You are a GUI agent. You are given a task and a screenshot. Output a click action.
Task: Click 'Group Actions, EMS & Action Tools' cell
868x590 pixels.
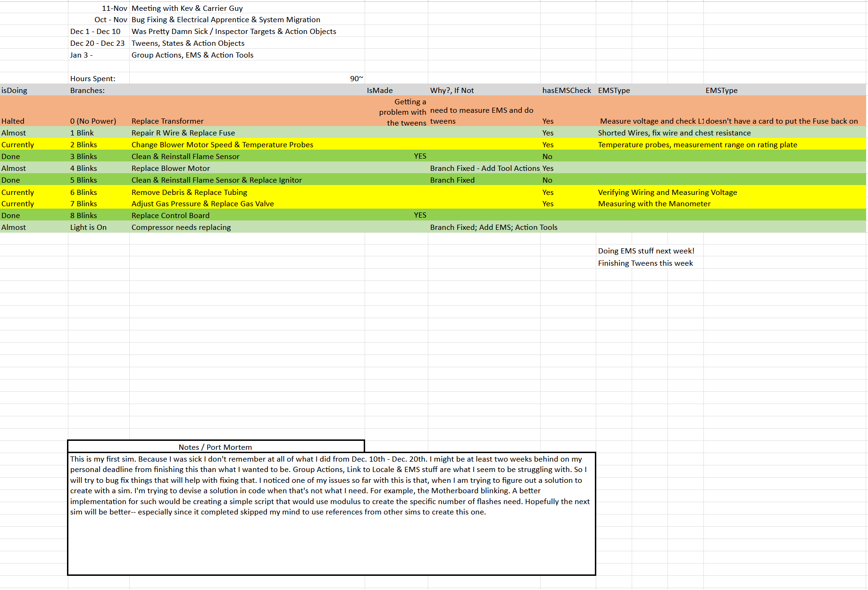click(x=247, y=55)
